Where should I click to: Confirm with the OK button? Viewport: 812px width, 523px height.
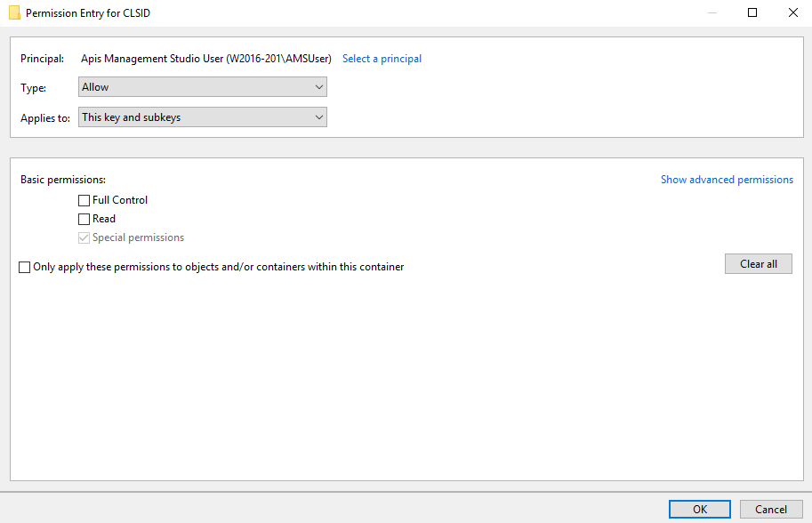pos(700,510)
